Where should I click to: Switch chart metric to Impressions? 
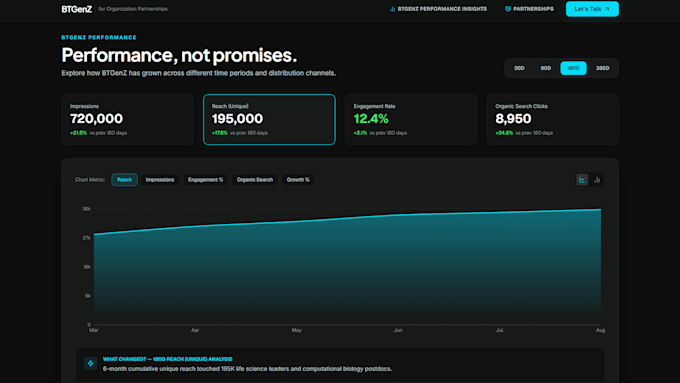160,180
